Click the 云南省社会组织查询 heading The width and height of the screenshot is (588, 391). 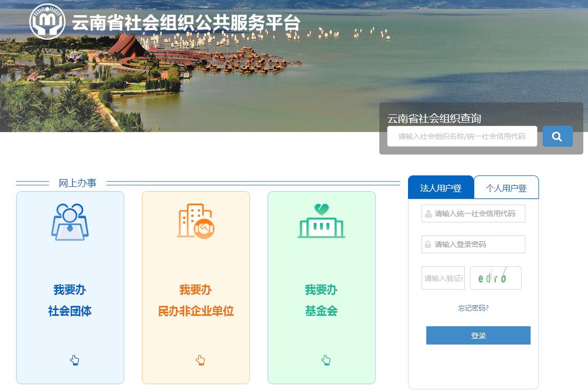(x=434, y=119)
